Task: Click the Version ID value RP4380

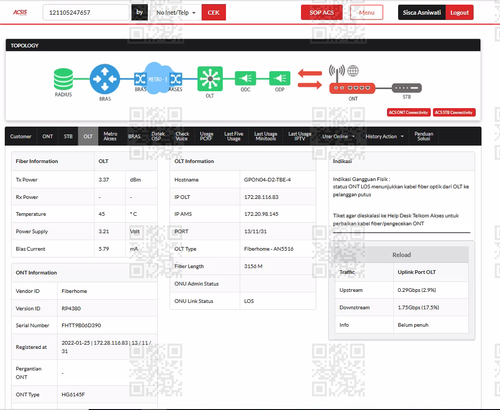Action: point(71,309)
